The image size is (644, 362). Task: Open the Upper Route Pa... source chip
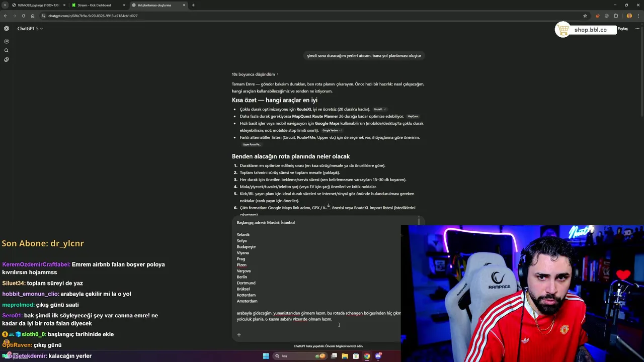252,144
